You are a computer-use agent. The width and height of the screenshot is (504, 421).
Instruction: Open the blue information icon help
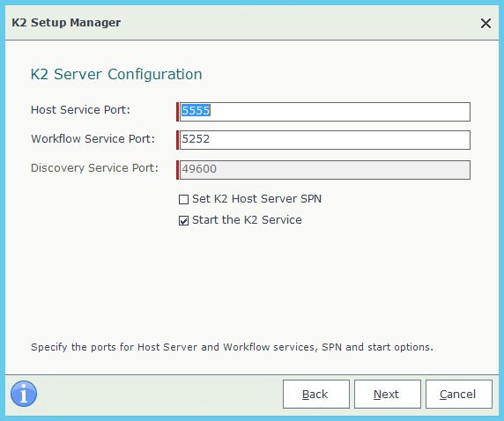click(24, 394)
